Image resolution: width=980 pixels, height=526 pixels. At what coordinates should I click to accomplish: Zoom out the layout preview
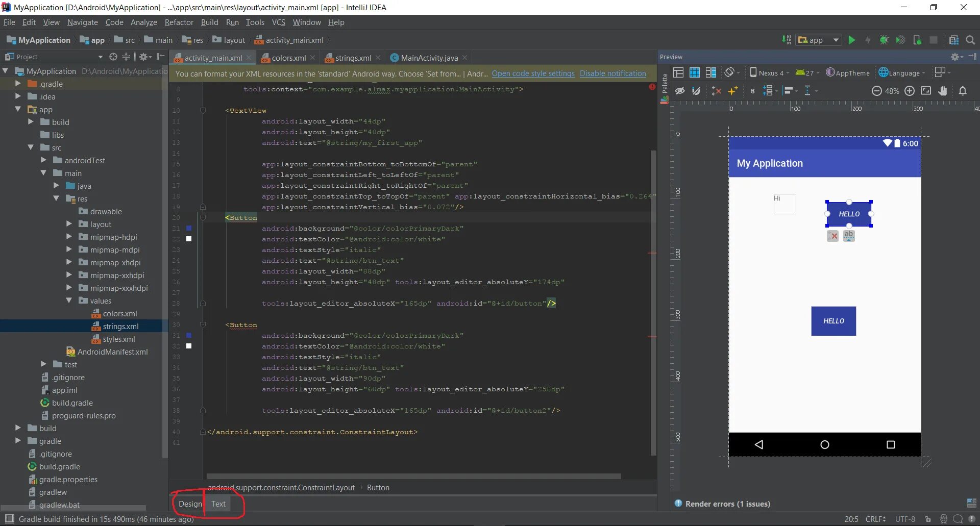(876, 91)
